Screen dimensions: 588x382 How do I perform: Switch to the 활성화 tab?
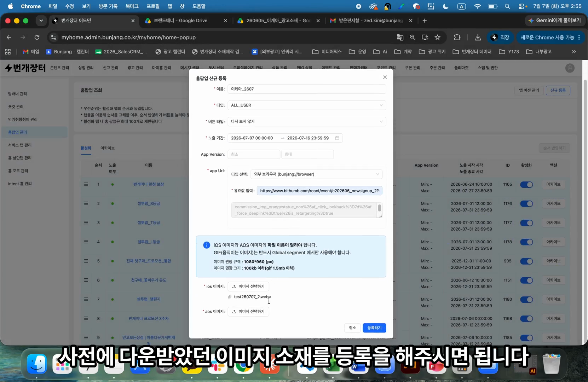(x=86, y=148)
